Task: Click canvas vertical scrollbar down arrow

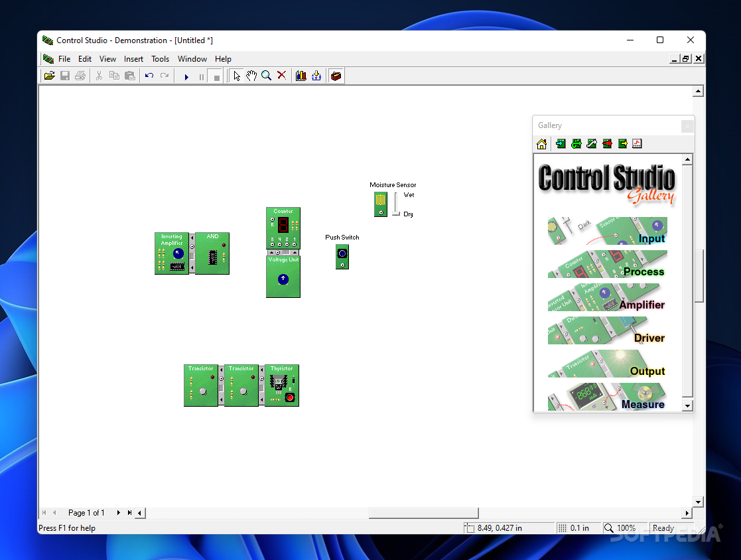Action: pyautogui.click(x=698, y=502)
